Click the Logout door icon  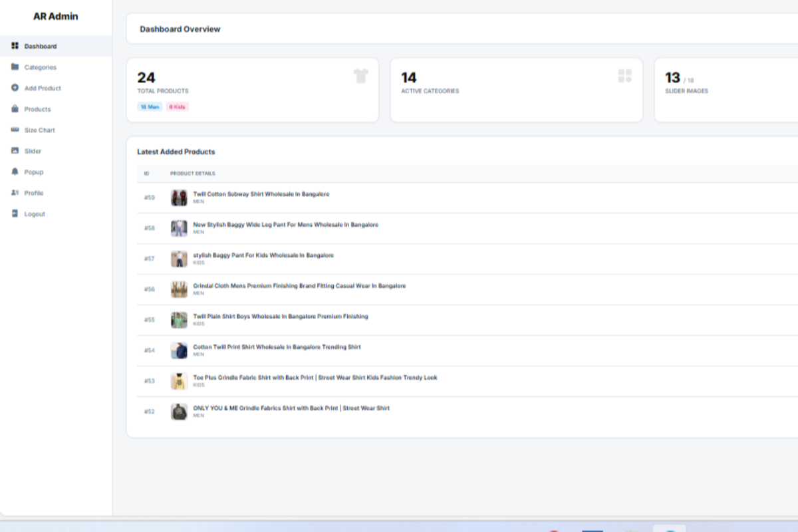15,213
